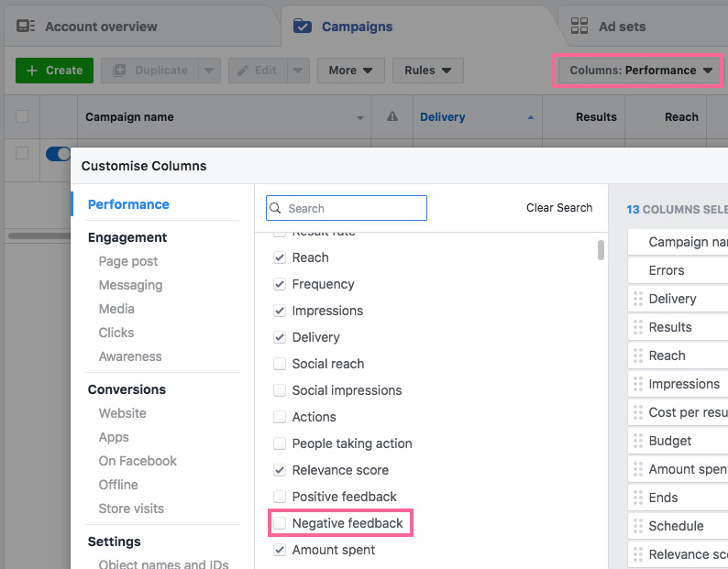This screenshot has width=728, height=569.
Task: Grab the drag handle beside Amount spent
Action: [x=638, y=469]
